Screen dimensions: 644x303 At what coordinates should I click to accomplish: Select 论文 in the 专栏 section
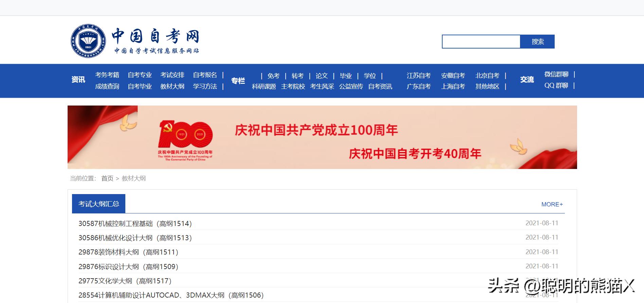(x=322, y=76)
